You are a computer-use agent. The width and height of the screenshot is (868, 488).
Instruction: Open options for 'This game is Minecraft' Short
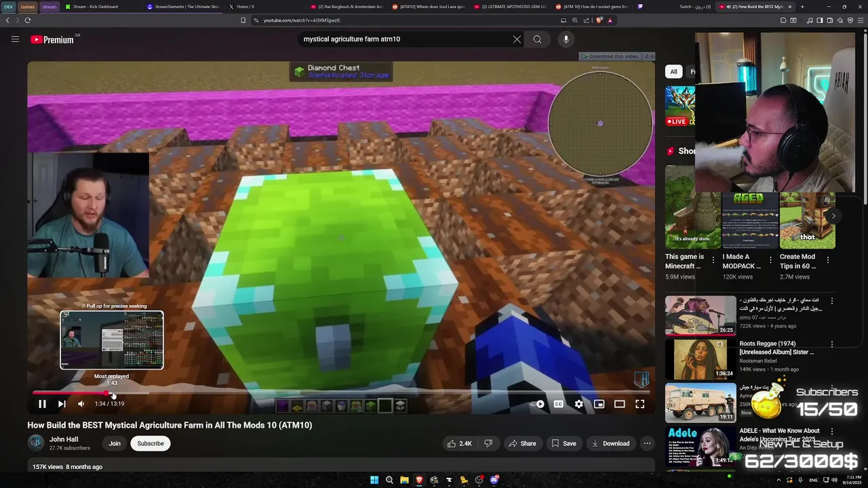[713, 260]
